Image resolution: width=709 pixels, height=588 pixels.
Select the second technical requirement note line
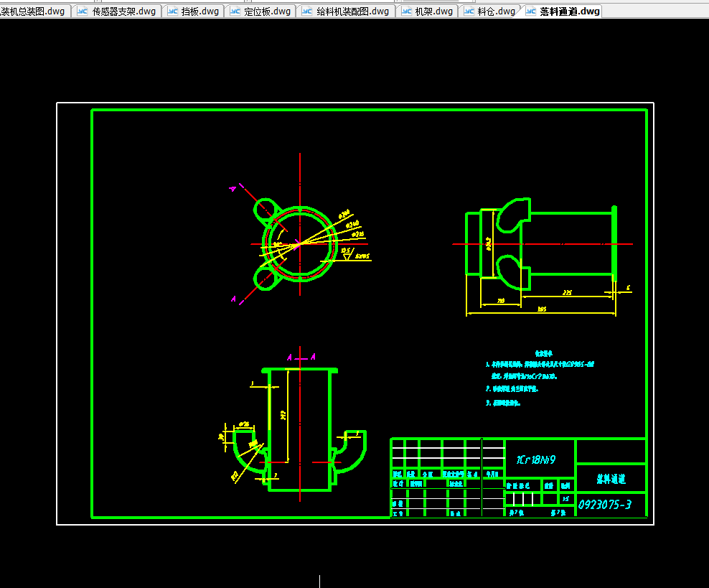point(512,388)
